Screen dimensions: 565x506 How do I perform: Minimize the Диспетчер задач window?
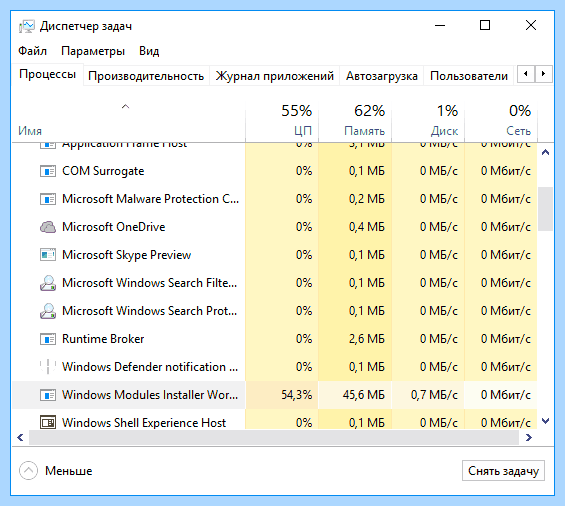coord(440,26)
